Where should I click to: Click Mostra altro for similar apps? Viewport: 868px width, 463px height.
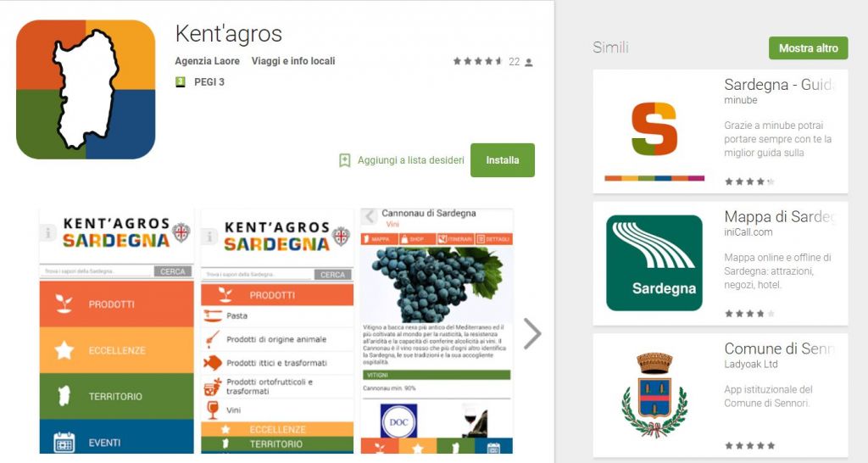(x=808, y=48)
